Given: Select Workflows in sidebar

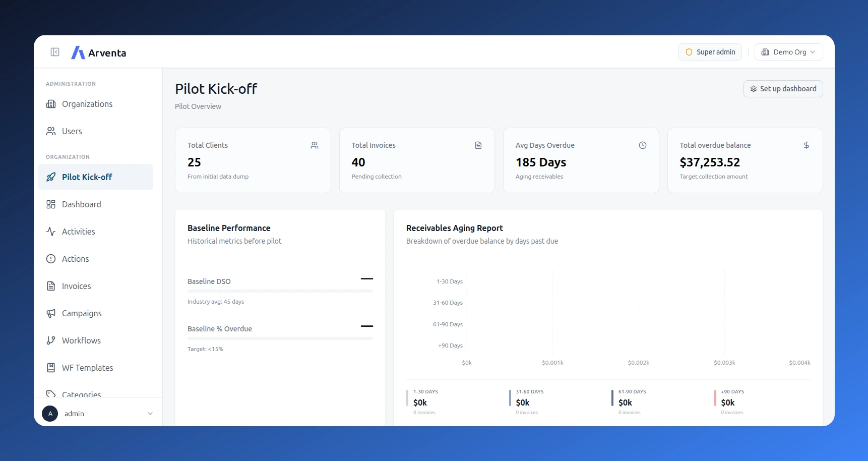Looking at the screenshot, I should pos(95,340).
